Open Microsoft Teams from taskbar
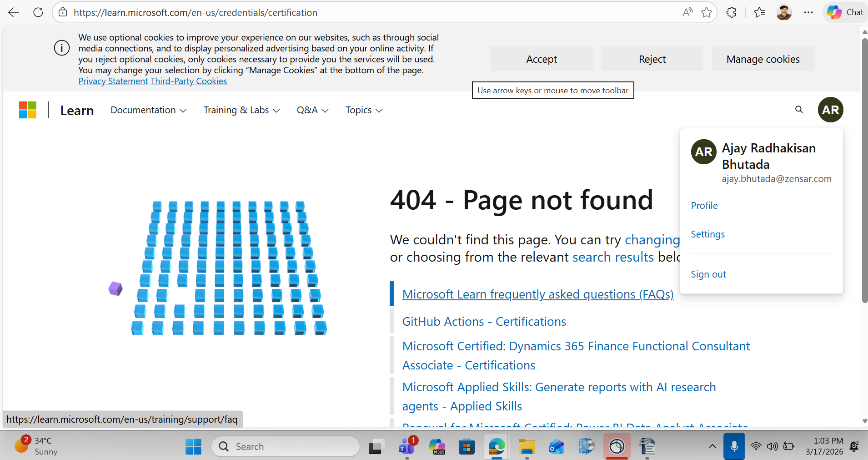 coord(406,446)
